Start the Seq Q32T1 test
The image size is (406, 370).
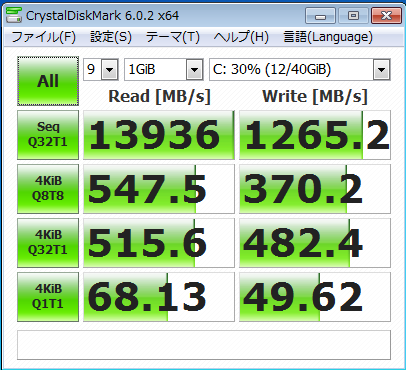click(48, 135)
